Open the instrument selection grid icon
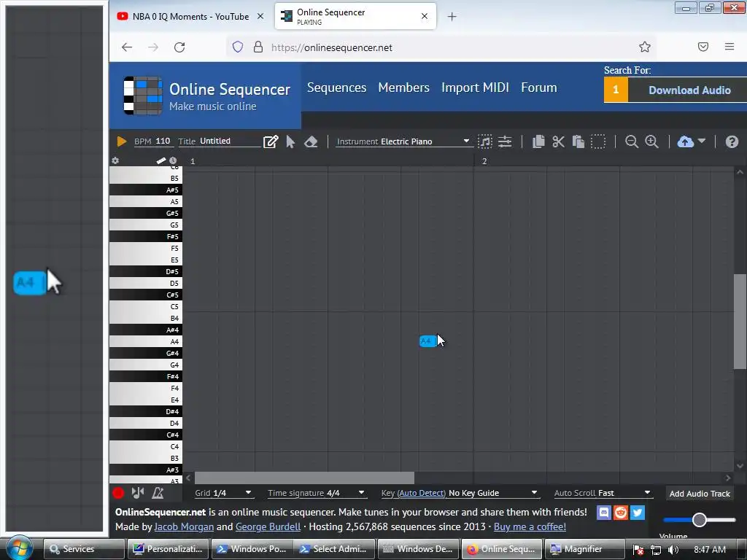This screenshot has width=747, height=560. click(x=484, y=141)
